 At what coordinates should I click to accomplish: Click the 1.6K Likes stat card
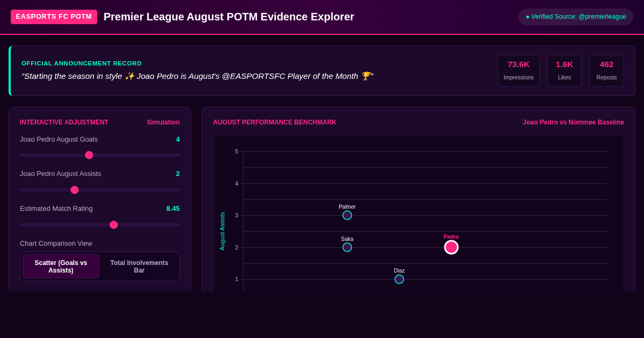[564, 71]
